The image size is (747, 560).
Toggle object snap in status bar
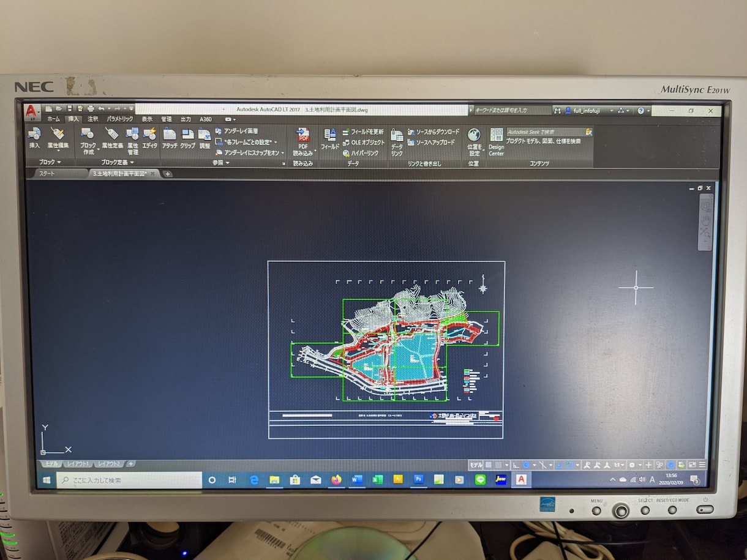[569, 465]
